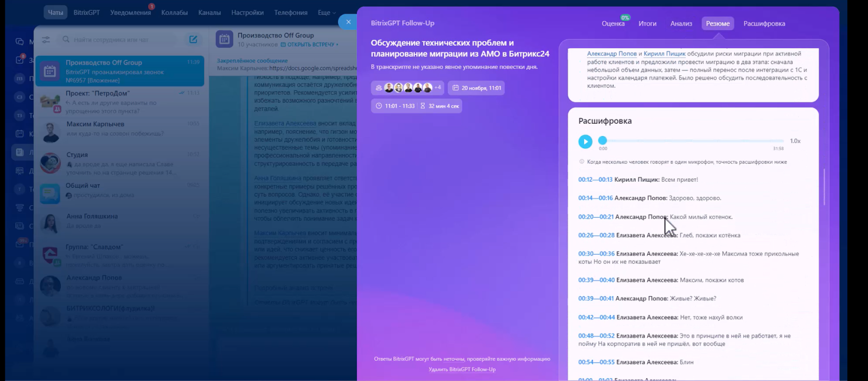Image resolution: width=868 pixels, height=381 pixels.
Task: Select the Итоги tab
Action: (x=647, y=24)
